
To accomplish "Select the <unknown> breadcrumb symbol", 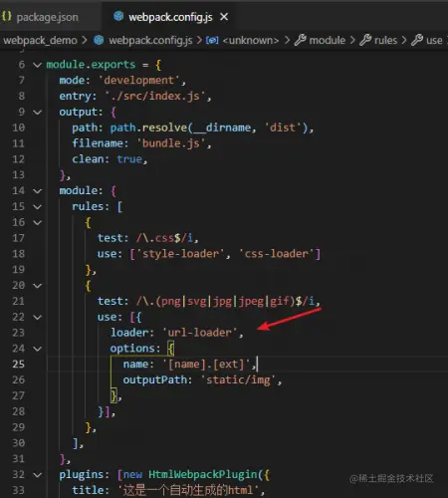I will point(251,41).
